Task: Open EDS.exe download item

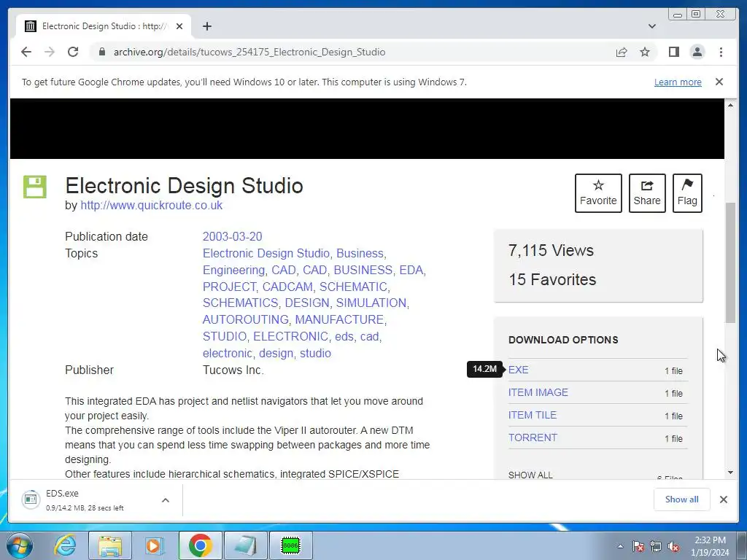Action: [86, 500]
